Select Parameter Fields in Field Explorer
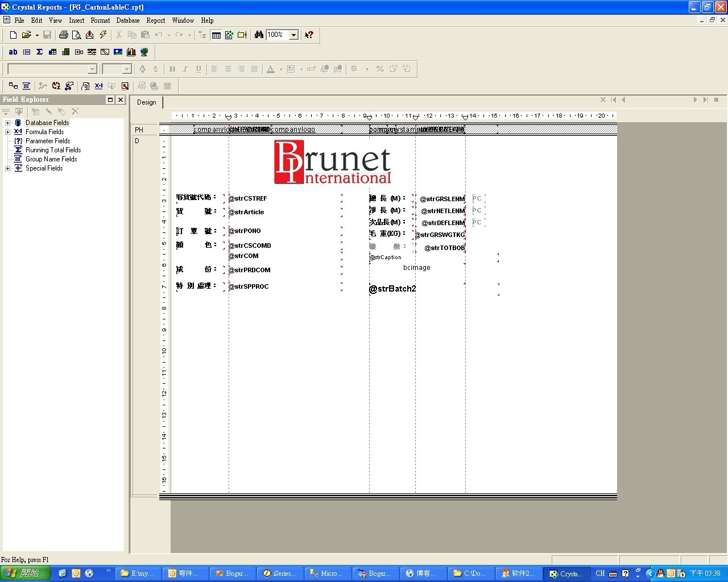 tap(48, 141)
